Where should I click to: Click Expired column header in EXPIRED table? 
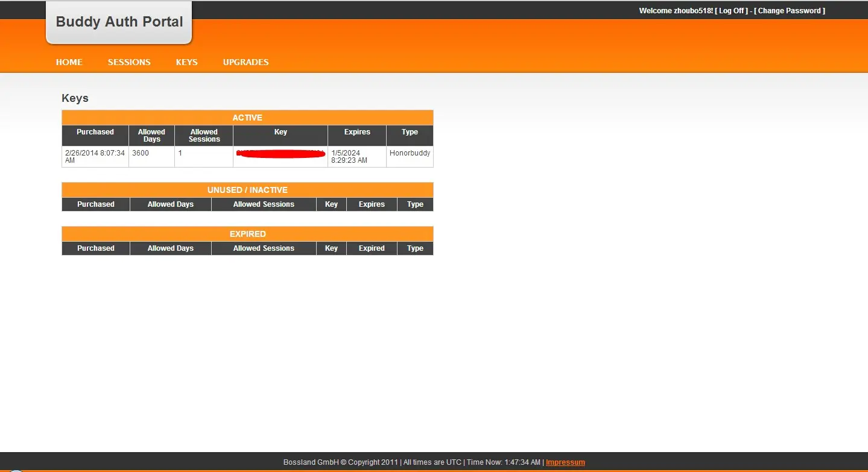coord(372,248)
